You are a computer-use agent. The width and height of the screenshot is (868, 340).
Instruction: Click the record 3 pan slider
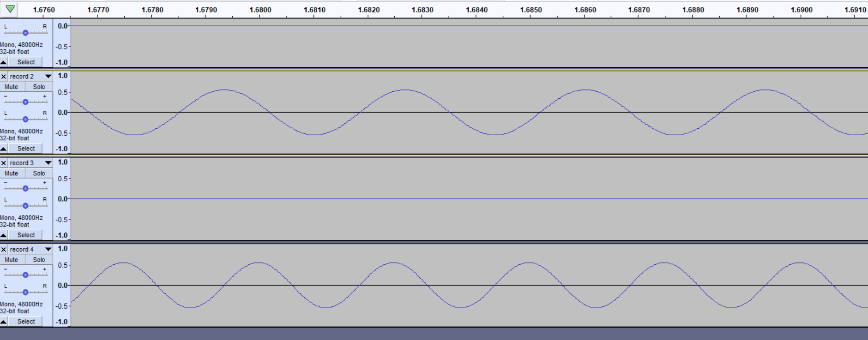[25, 205]
